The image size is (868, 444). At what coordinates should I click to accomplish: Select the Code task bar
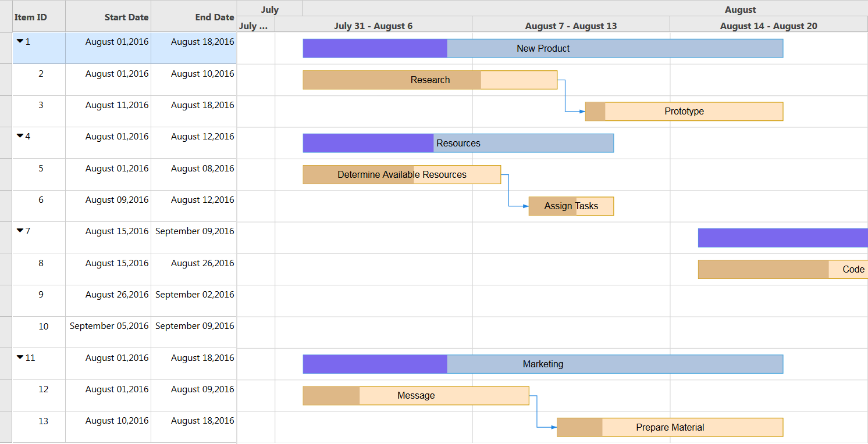[783, 269]
